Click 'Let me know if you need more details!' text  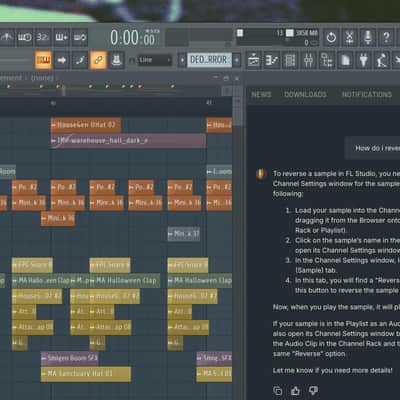(332, 370)
